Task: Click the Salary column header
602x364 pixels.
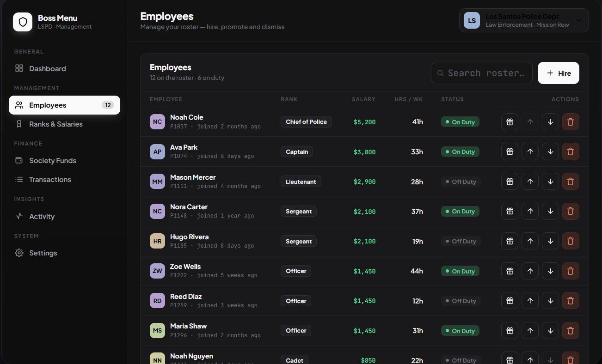Action: pos(363,99)
